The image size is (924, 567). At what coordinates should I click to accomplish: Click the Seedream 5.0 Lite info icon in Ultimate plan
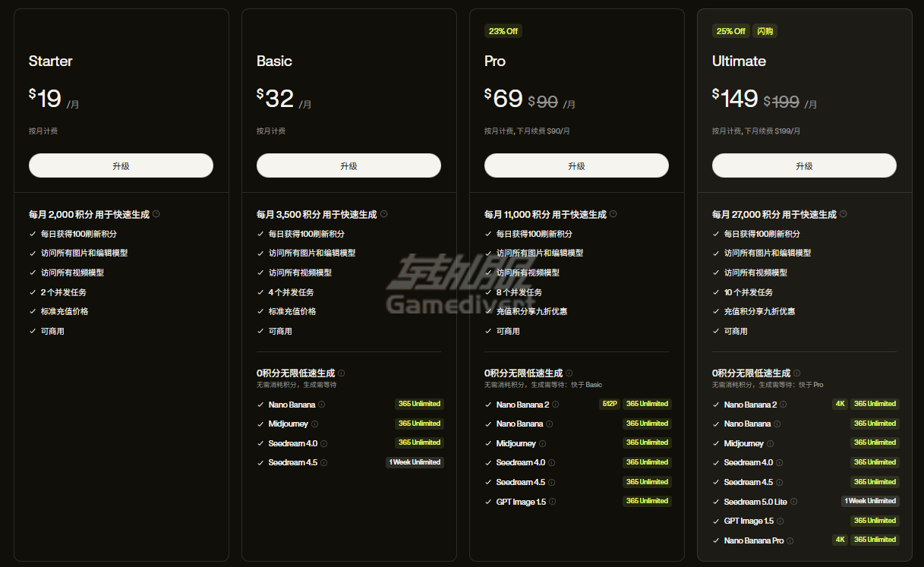(794, 501)
